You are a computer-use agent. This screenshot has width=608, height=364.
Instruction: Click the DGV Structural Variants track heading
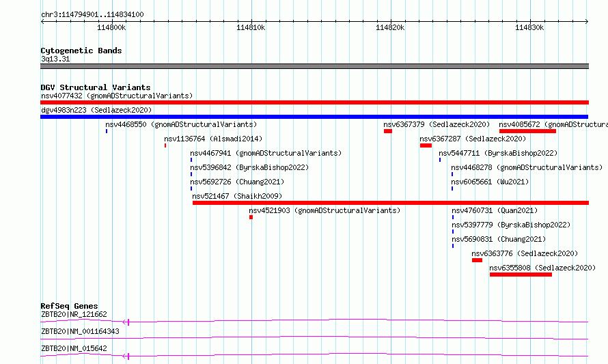pos(96,87)
